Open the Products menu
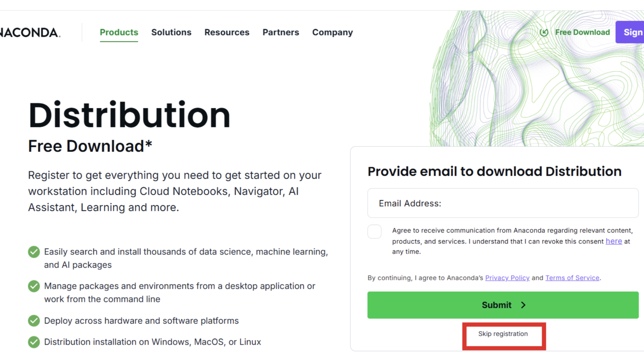 tap(119, 32)
